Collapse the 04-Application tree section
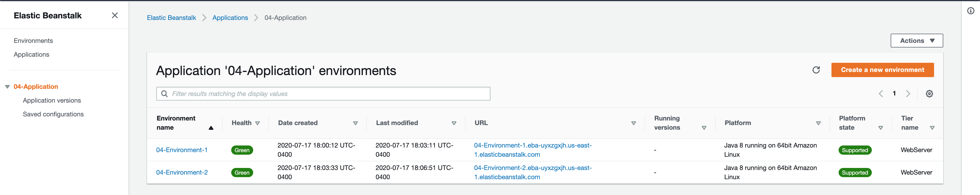The width and height of the screenshot is (980, 195). point(7,87)
